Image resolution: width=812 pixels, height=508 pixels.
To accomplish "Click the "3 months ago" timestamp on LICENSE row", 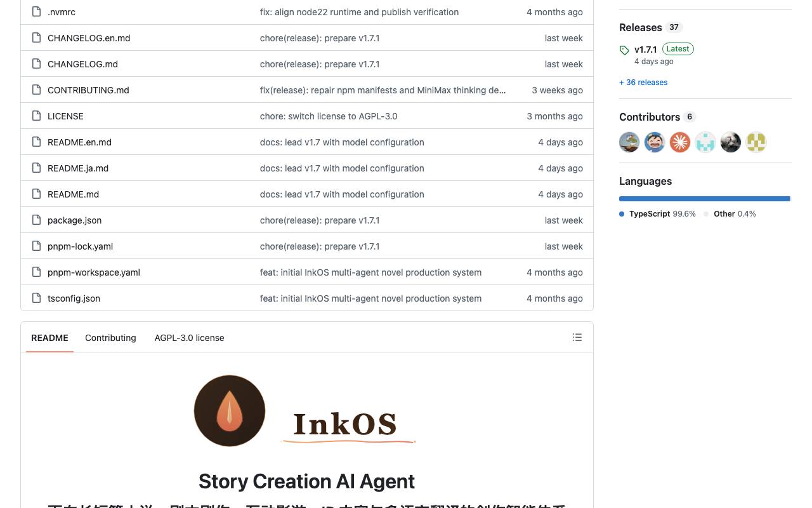I will pyautogui.click(x=554, y=116).
